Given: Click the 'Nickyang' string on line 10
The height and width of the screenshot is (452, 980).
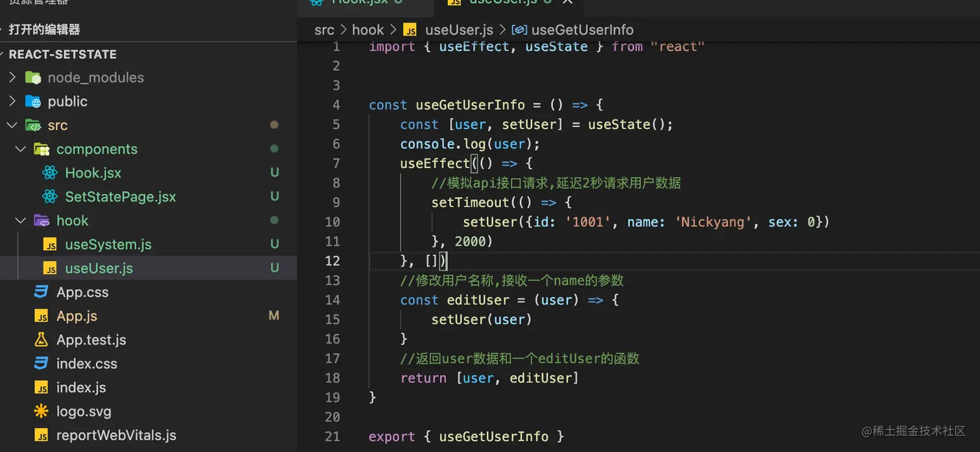Looking at the screenshot, I should coord(713,222).
